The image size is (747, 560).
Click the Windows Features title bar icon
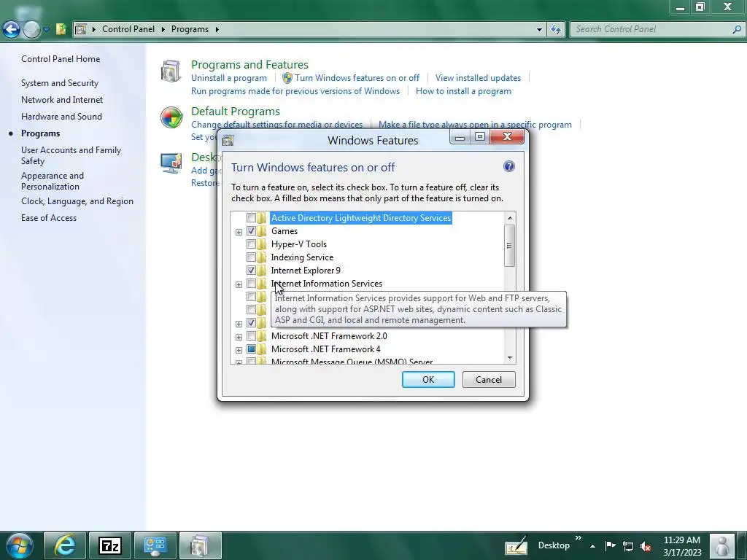[x=228, y=141]
